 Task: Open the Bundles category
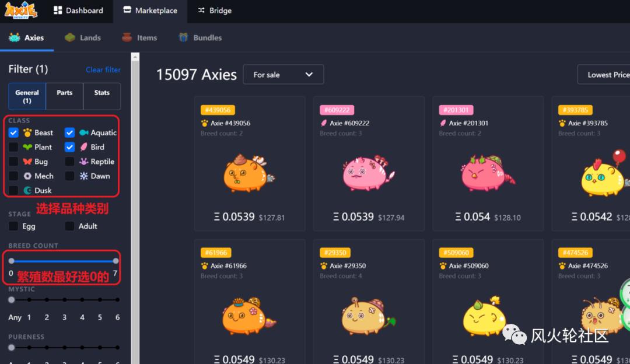coord(200,38)
